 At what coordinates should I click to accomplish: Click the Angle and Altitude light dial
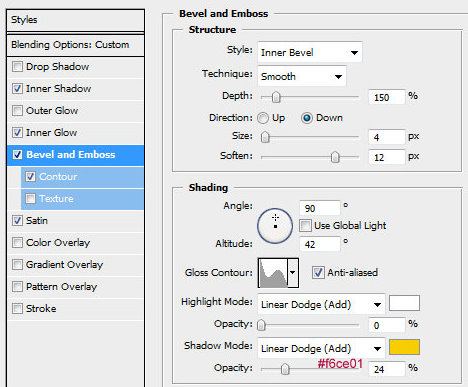[275, 226]
